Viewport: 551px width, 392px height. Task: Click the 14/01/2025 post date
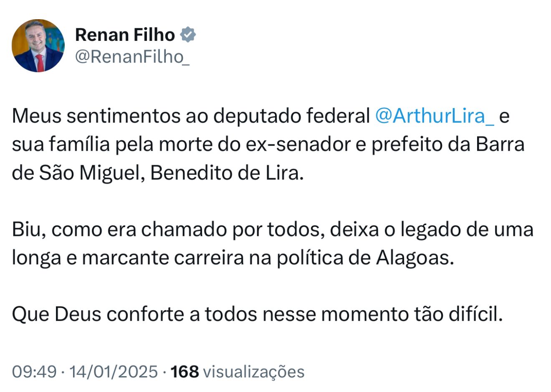114,371
